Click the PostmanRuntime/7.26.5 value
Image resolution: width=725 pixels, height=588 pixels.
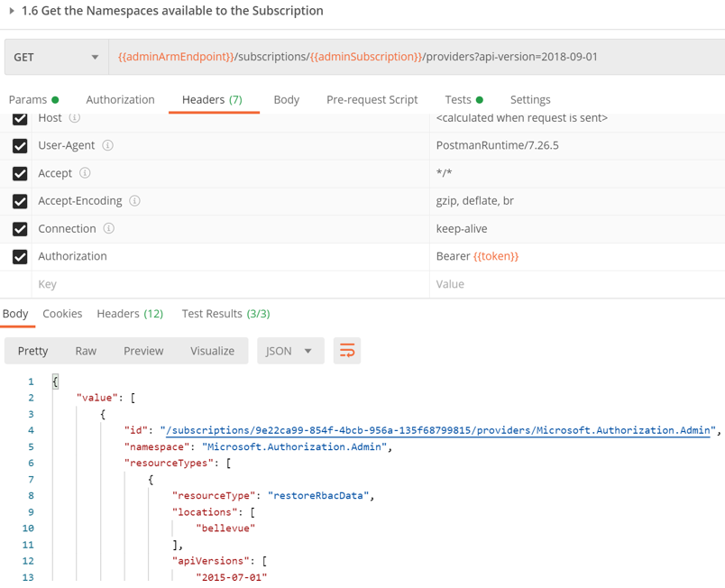point(498,145)
